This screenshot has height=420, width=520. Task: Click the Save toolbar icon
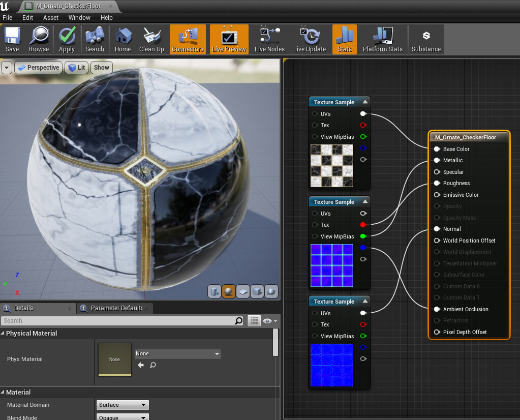point(12,40)
